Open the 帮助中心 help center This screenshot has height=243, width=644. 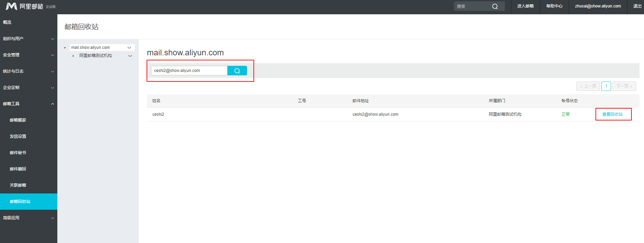pyautogui.click(x=554, y=6)
